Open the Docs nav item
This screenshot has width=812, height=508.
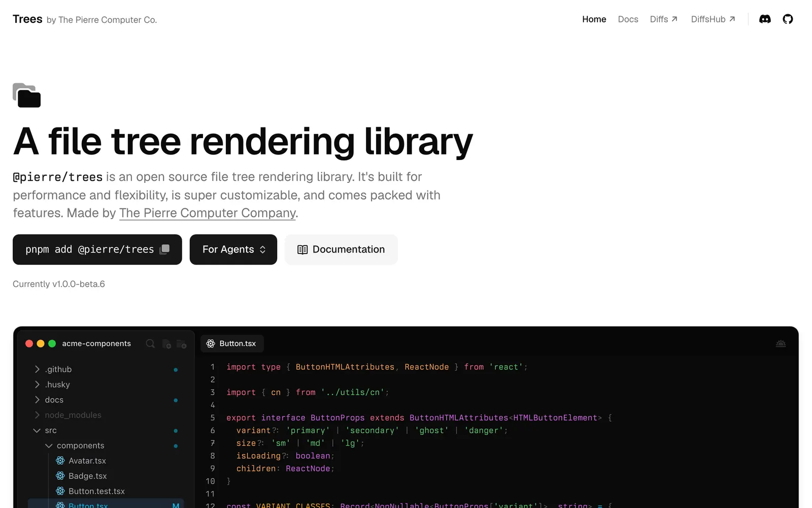click(628, 19)
